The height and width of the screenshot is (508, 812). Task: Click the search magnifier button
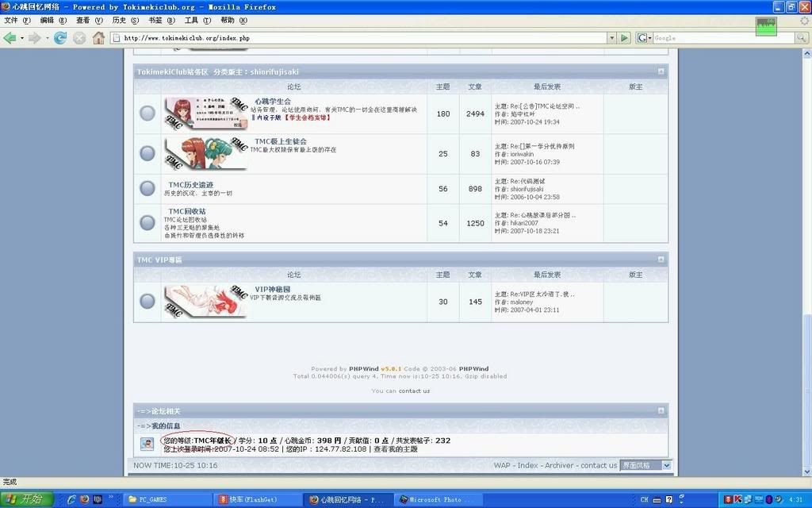coord(801,38)
